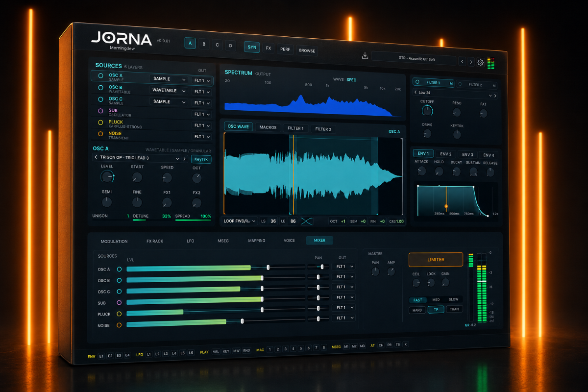This screenshot has width=588, height=392.
Task: Click the SEMI knob
Action: [x=107, y=202]
